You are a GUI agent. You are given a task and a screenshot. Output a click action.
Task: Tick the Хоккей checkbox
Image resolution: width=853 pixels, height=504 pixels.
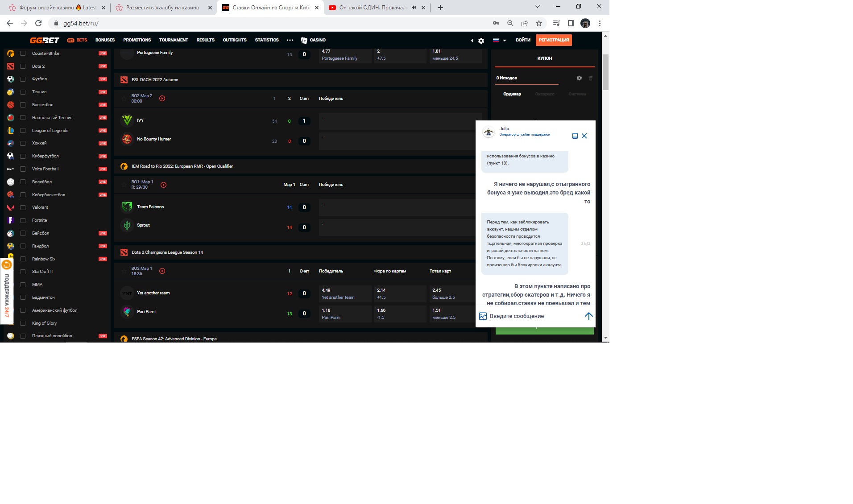tap(23, 144)
